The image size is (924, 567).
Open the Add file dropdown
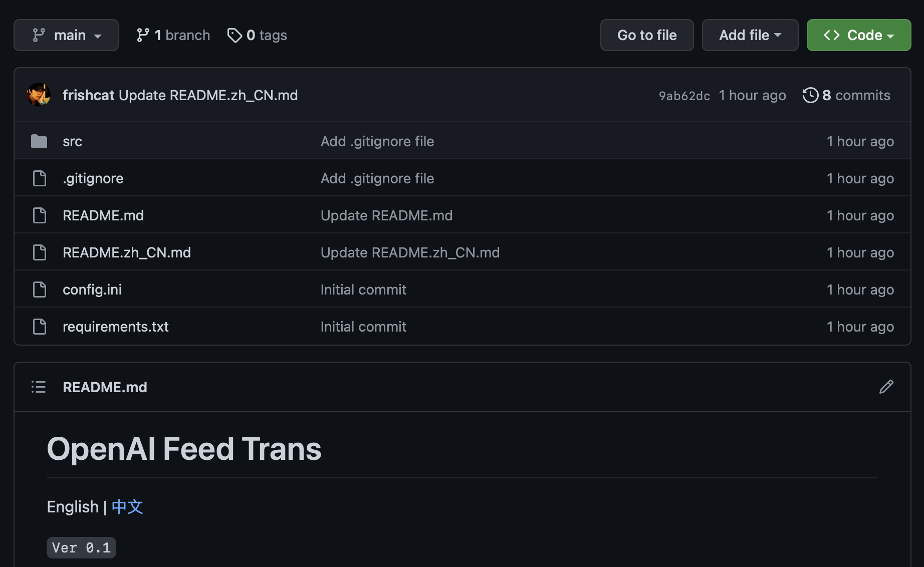point(750,35)
